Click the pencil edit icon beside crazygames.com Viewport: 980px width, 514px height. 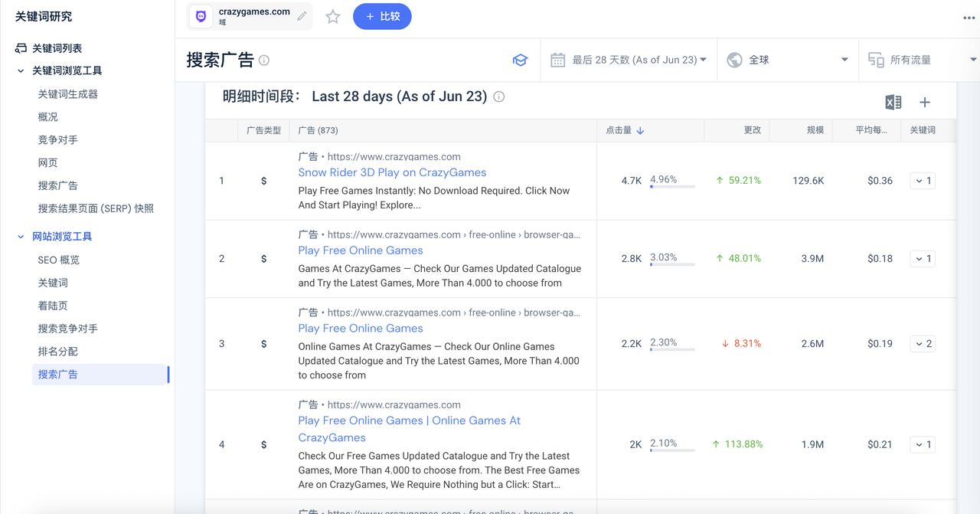tap(302, 16)
